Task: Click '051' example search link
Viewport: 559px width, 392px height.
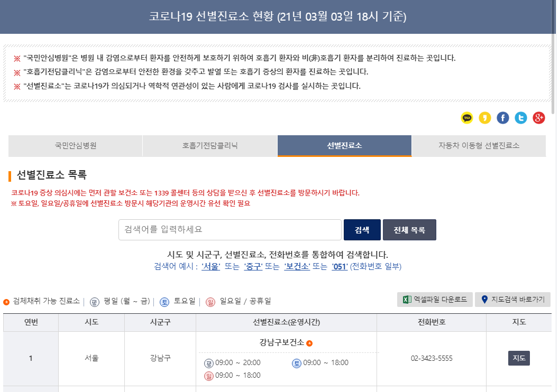Action: point(340,266)
